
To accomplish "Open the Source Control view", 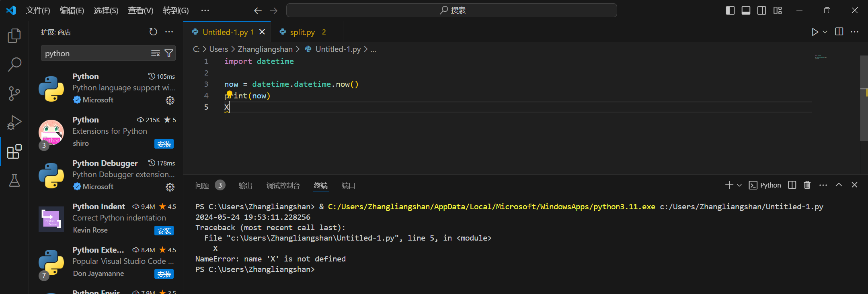I will tap(14, 94).
